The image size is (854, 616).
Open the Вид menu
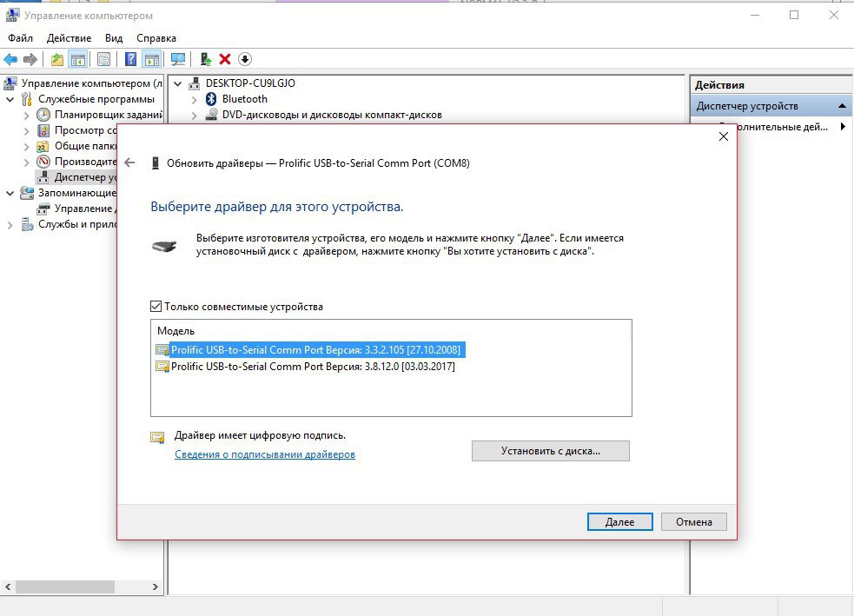tap(114, 38)
